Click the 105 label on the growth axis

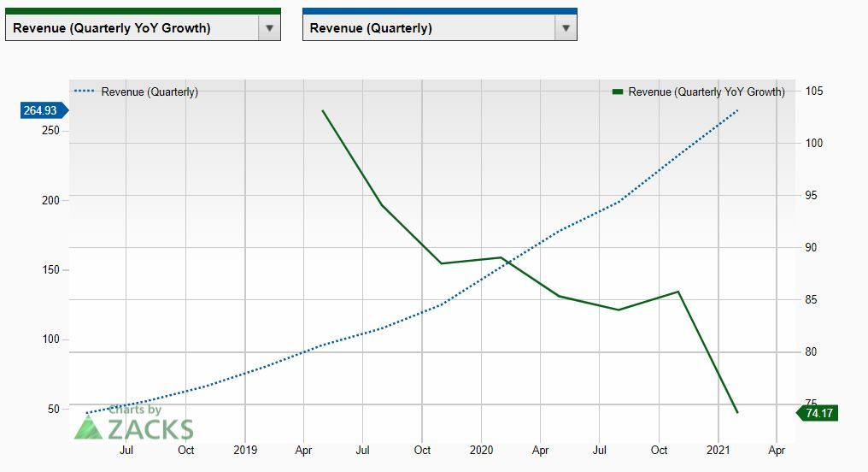tap(813, 91)
